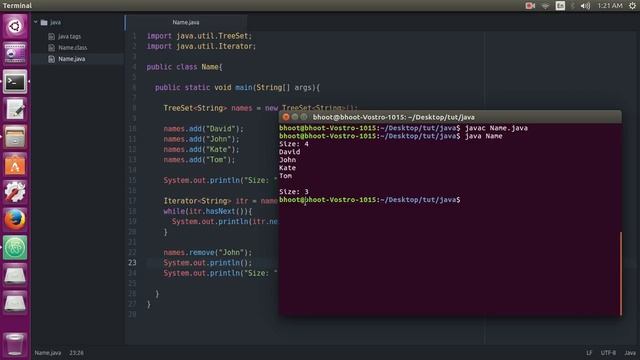Click the main method declaration line
Viewport: 640px width, 360px height.
(x=238, y=88)
